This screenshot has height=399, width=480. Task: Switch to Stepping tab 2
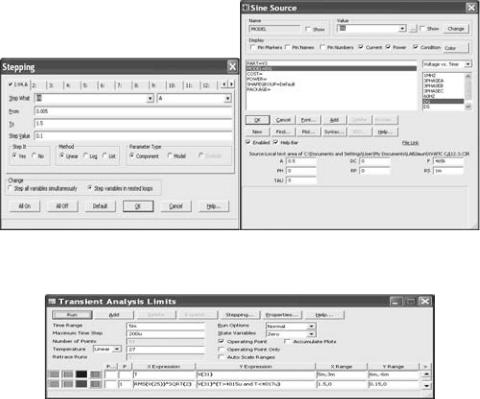click(38, 85)
